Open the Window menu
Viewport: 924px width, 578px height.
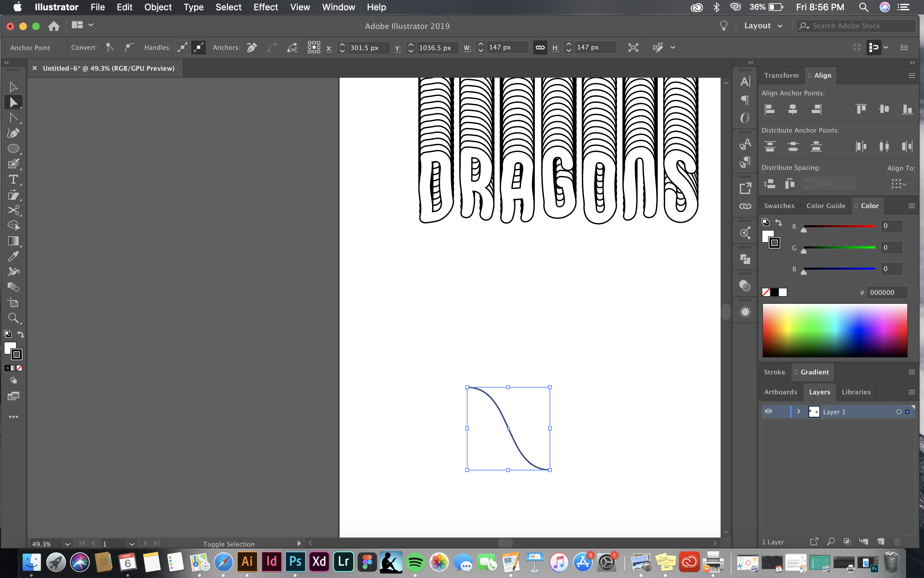(338, 7)
